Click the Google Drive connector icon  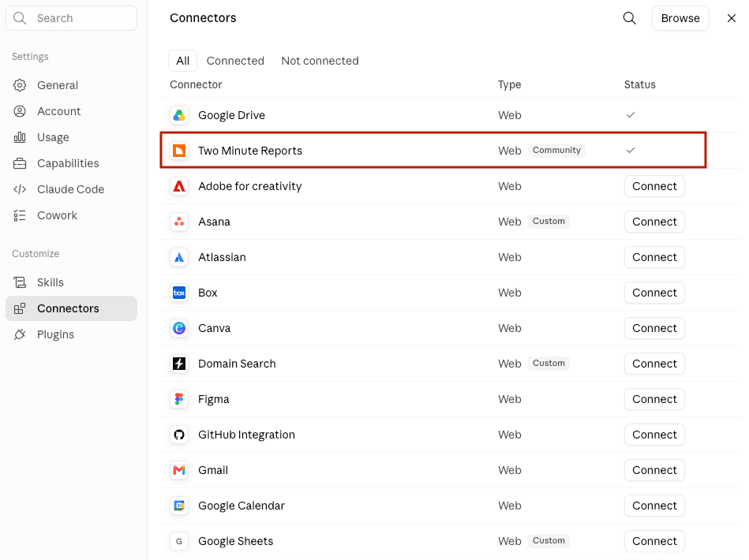point(179,115)
